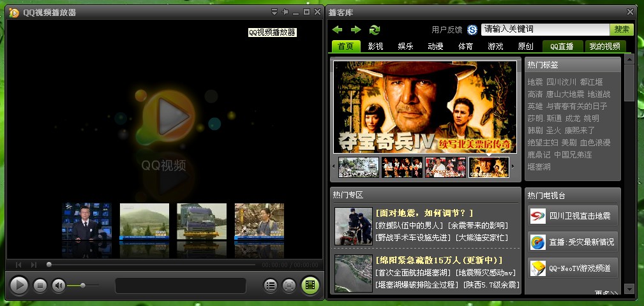Click 四川汶川 hot tag
The width and height of the screenshot is (644, 306).
tap(561, 82)
